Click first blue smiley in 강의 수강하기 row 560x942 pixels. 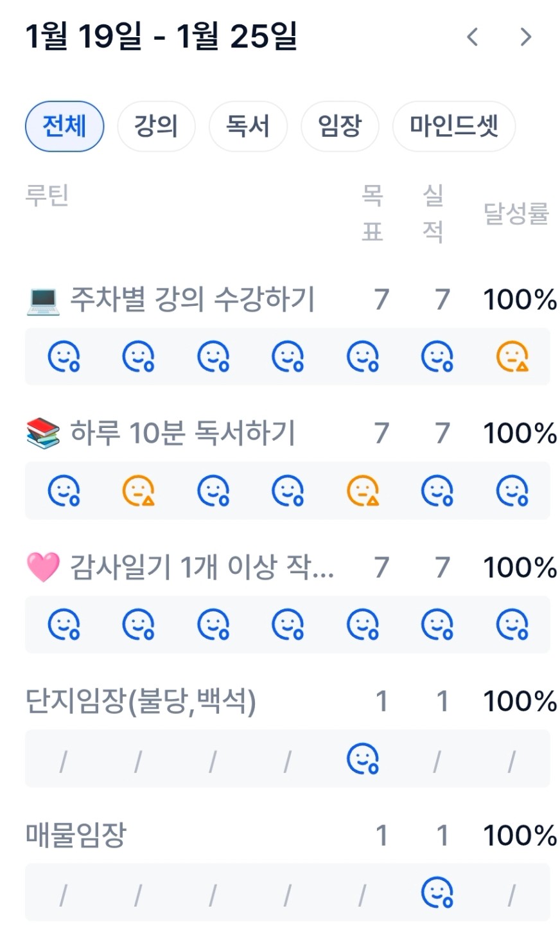click(64, 357)
